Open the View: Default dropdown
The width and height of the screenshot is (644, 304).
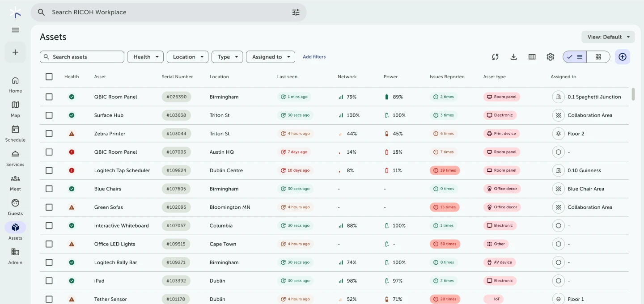tap(608, 37)
